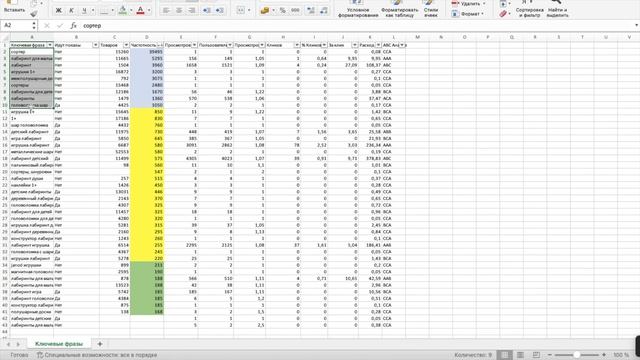640x360 pixels.
Task: Adjust the zoom slider handle
Action: (576, 355)
